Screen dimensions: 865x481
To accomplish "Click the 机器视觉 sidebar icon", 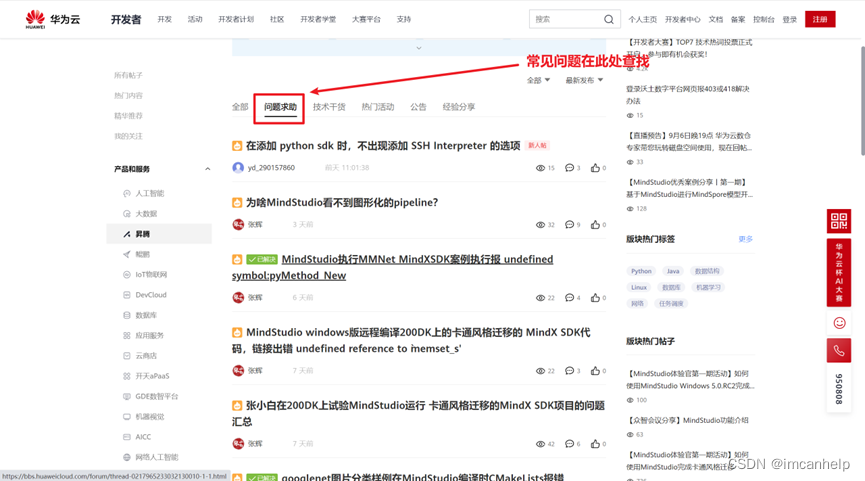I will point(127,416).
